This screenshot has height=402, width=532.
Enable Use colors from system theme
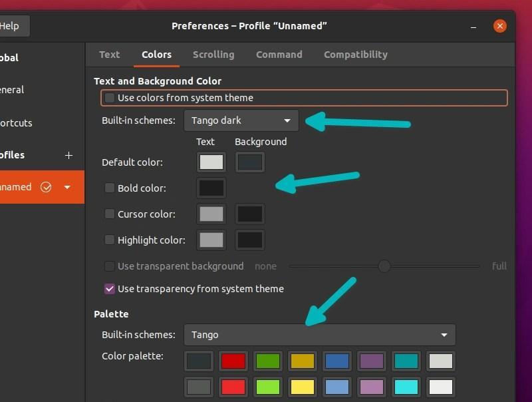[x=110, y=98]
